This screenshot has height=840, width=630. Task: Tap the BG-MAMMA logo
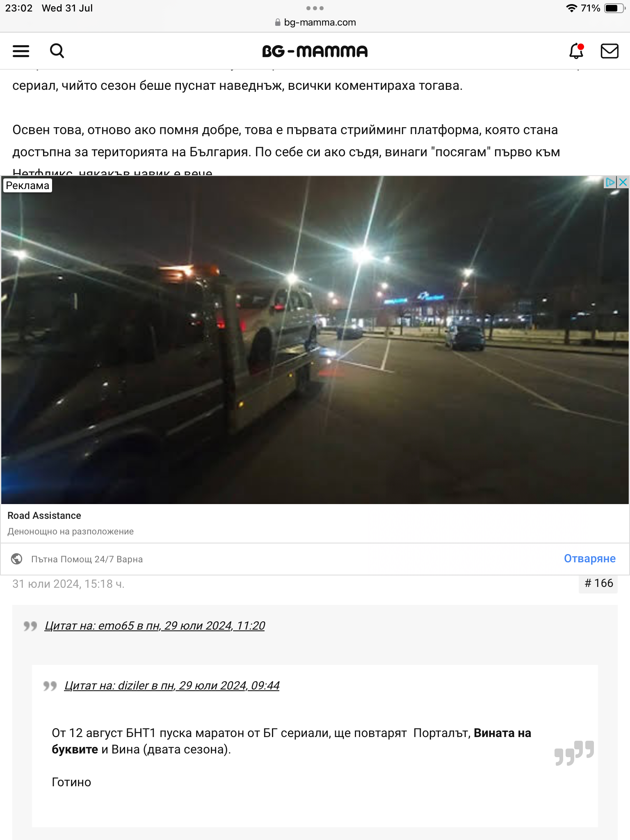pyautogui.click(x=315, y=51)
